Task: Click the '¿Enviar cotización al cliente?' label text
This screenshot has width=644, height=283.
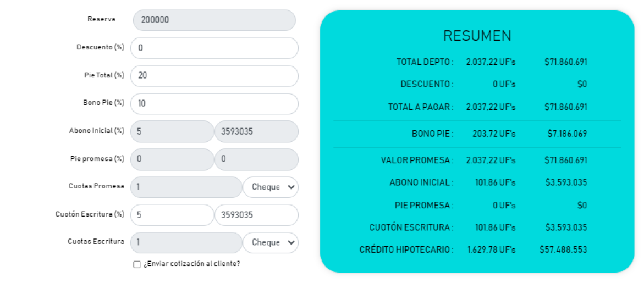Action: [192, 264]
